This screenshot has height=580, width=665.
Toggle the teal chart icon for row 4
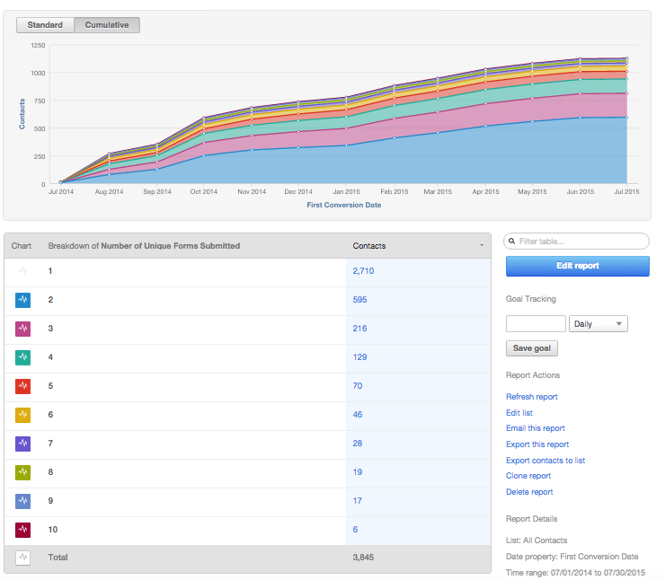22,357
